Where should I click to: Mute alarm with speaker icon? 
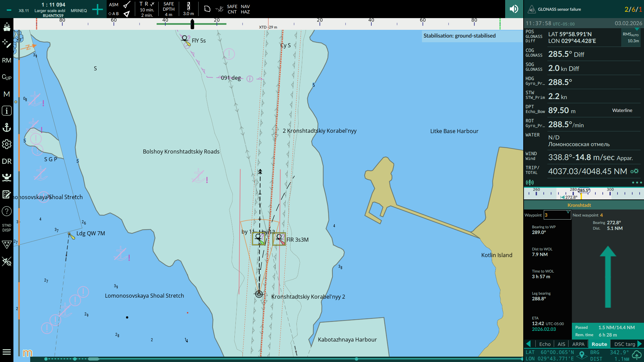pyautogui.click(x=514, y=9)
